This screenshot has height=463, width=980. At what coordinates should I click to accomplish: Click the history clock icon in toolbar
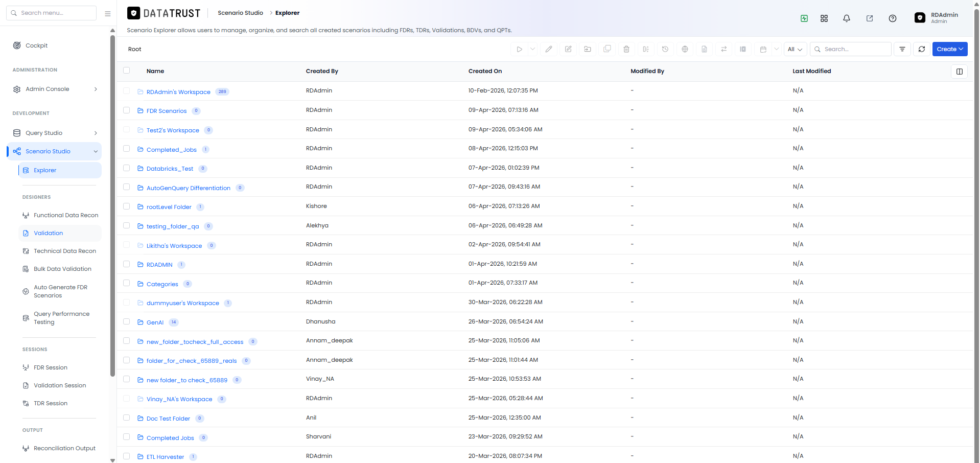point(665,49)
